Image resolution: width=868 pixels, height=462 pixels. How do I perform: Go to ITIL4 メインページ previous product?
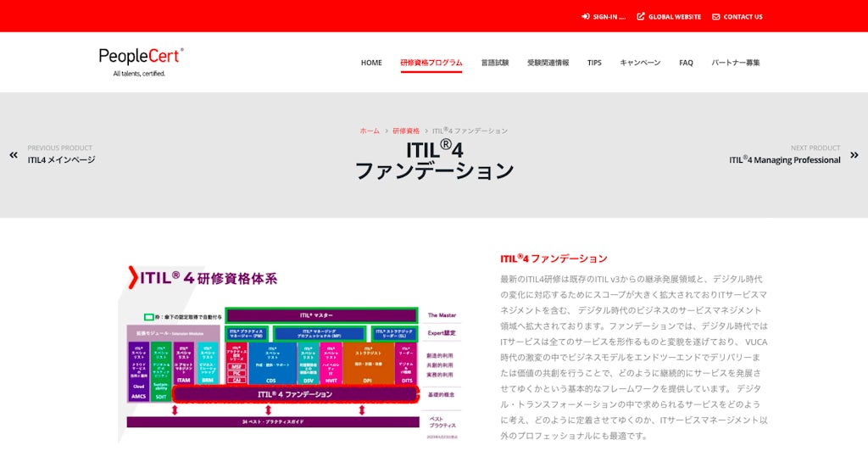pyautogui.click(x=61, y=160)
